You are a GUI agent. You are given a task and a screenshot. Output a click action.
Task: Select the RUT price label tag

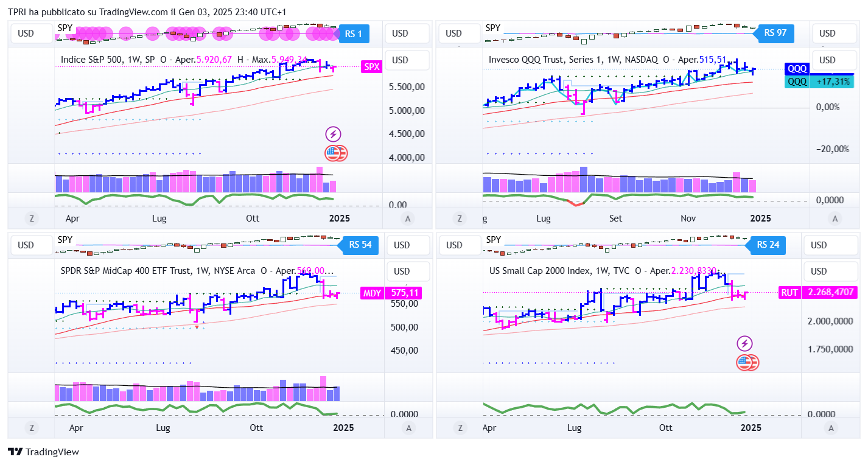coord(789,293)
